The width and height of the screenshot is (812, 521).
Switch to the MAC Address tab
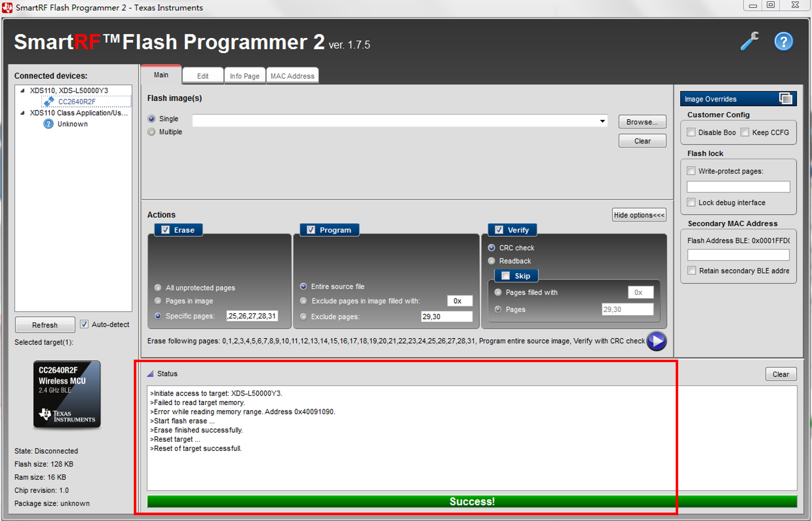tap(292, 76)
